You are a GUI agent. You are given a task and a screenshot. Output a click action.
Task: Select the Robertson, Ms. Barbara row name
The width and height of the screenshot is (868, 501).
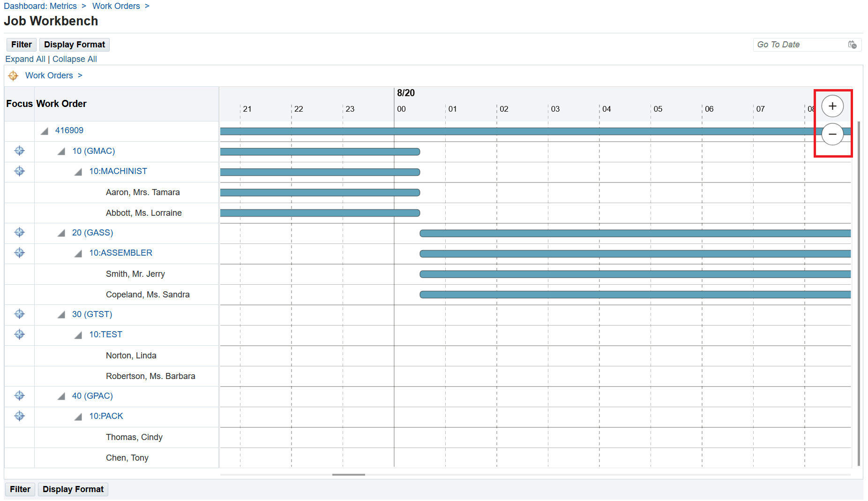pos(150,376)
